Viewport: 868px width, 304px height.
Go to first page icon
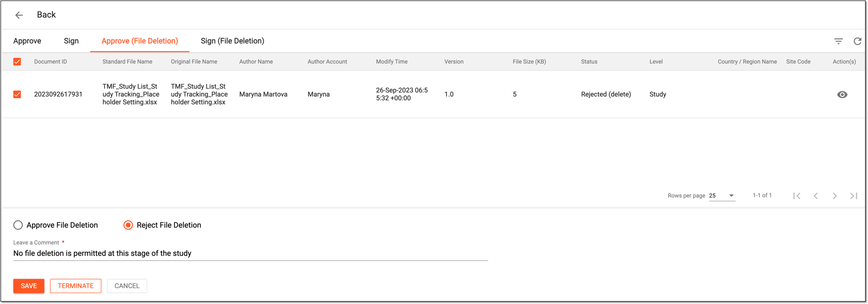(x=797, y=196)
